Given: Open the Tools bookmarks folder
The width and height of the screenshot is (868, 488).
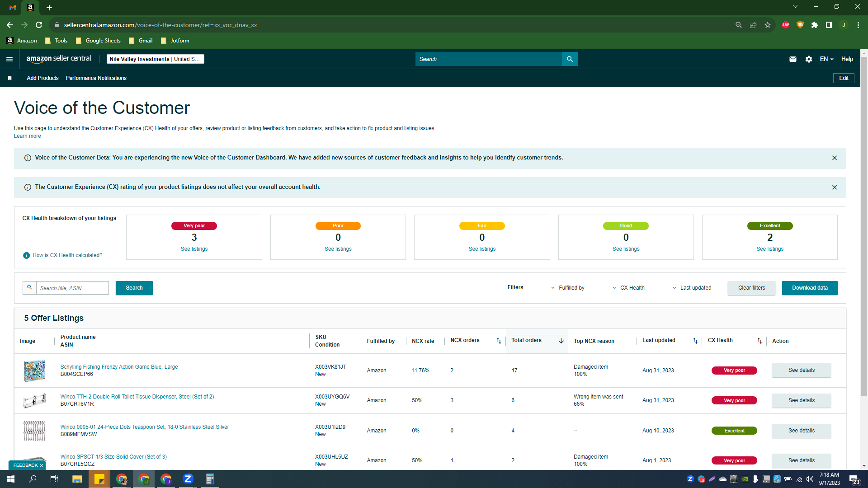Looking at the screenshot, I should 57,41.
